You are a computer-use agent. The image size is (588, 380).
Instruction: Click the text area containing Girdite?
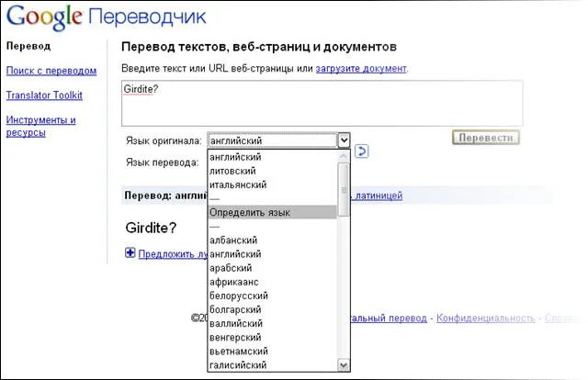[322, 103]
